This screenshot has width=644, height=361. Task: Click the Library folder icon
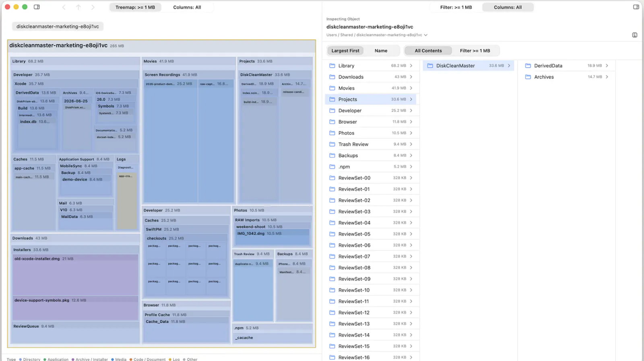click(x=332, y=66)
